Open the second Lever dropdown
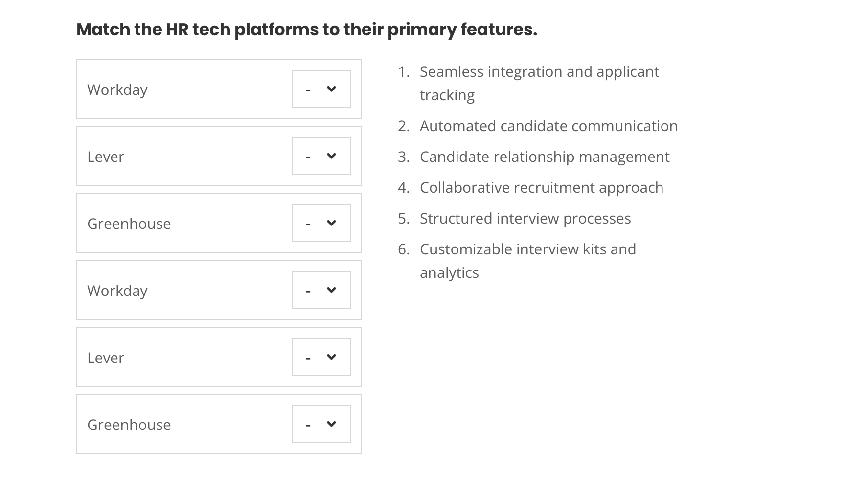 click(x=321, y=357)
